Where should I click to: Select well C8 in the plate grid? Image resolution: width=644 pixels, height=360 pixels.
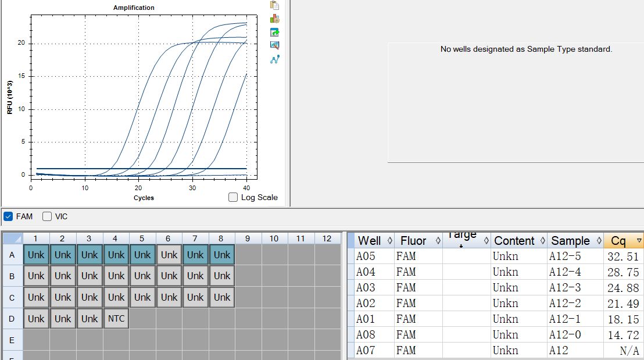tap(222, 297)
